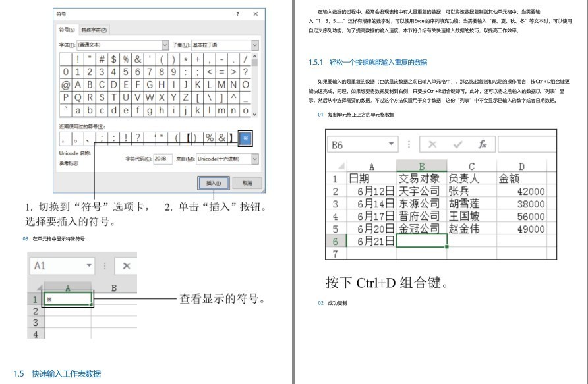Image resolution: width=588 pixels, height=384 pixels.
Task: Click the 赵金伟 cell
Action: tap(472, 229)
